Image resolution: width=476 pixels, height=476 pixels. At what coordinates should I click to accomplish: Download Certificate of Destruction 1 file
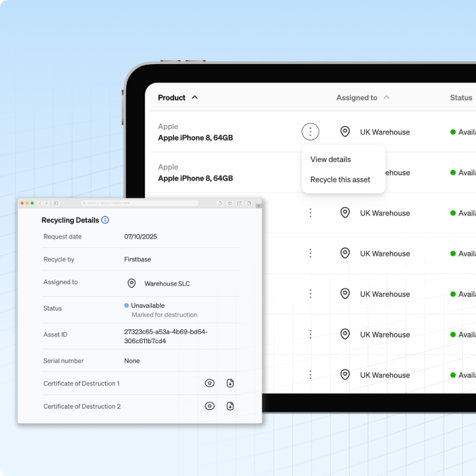pyautogui.click(x=230, y=383)
